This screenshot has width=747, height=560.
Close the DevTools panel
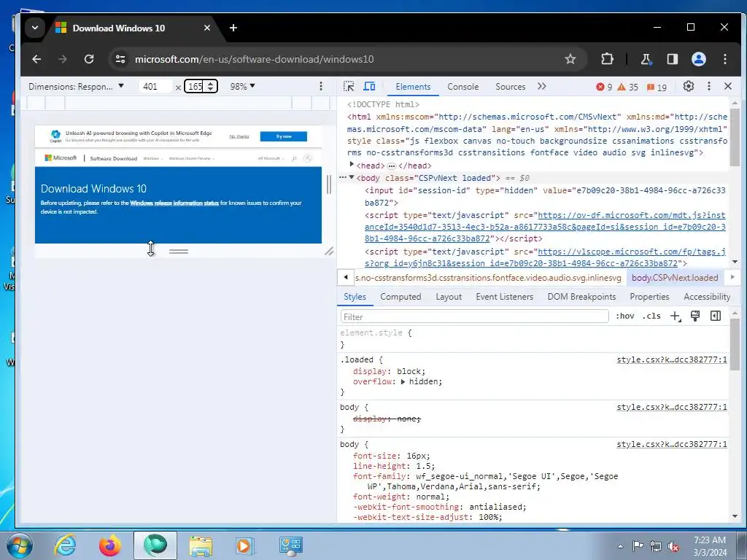[x=727, y=86]
